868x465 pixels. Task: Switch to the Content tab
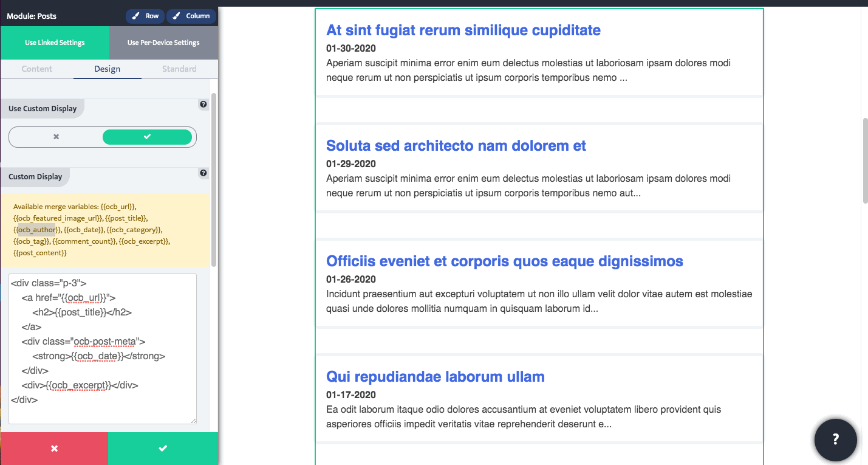click(x=37, y=69)
